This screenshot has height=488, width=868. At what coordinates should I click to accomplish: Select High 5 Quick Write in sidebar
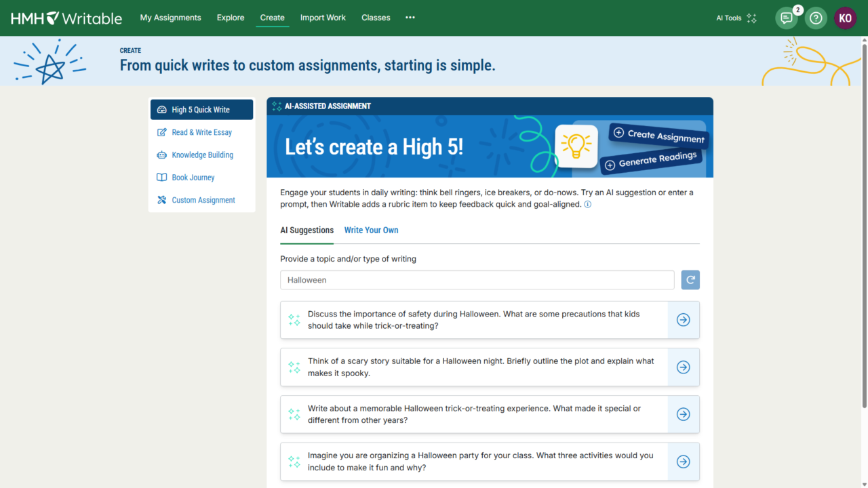coord(201,110)
